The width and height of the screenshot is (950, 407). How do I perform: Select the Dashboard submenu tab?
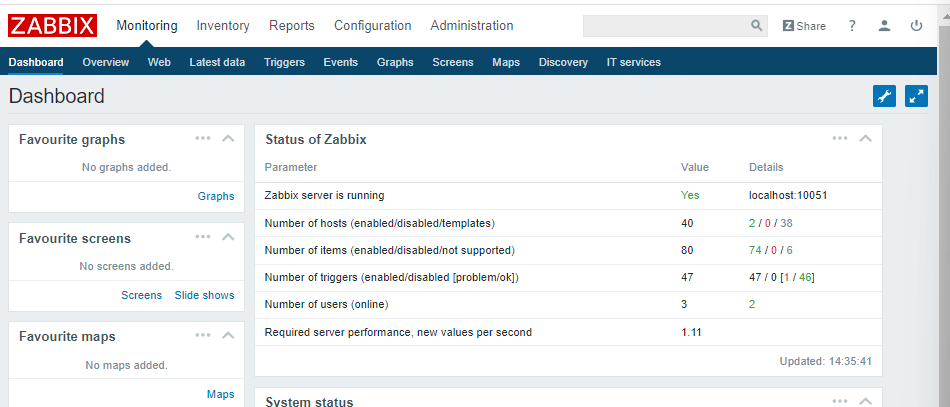(x=36, y=62)
